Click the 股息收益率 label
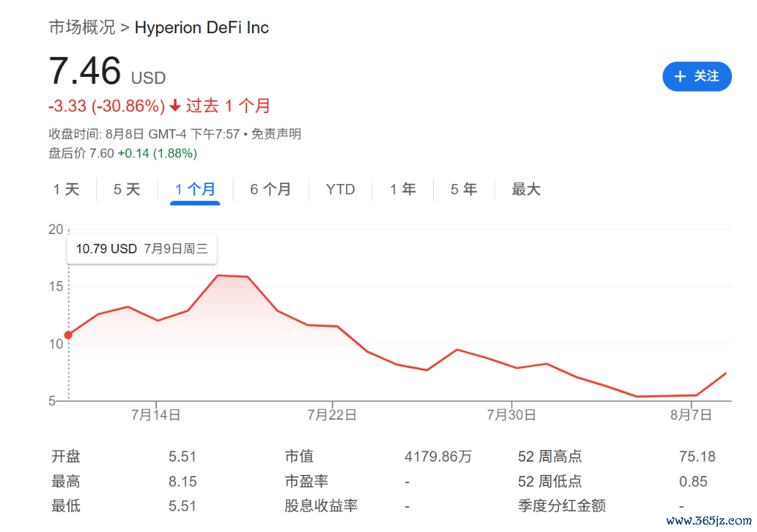Viewport: 757px width, 532px height. 321,506
